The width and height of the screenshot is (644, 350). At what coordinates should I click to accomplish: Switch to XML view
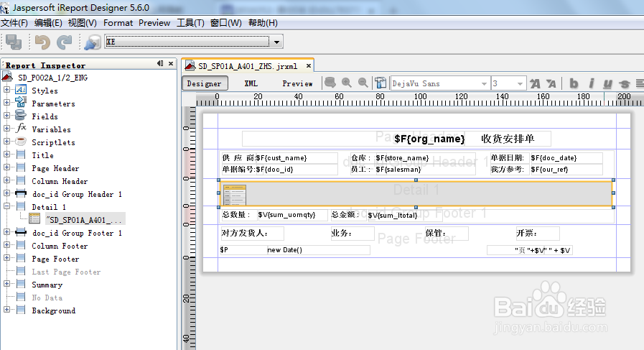251,83
